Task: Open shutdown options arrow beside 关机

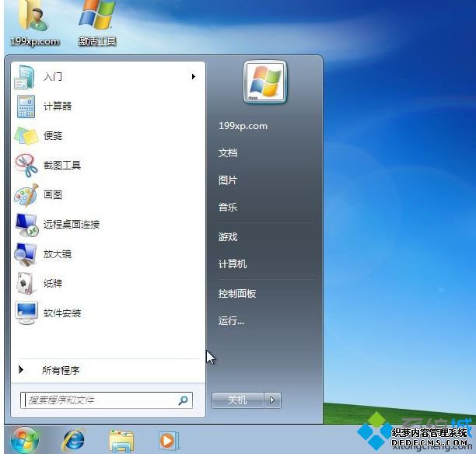Action: tap(272, 400)
